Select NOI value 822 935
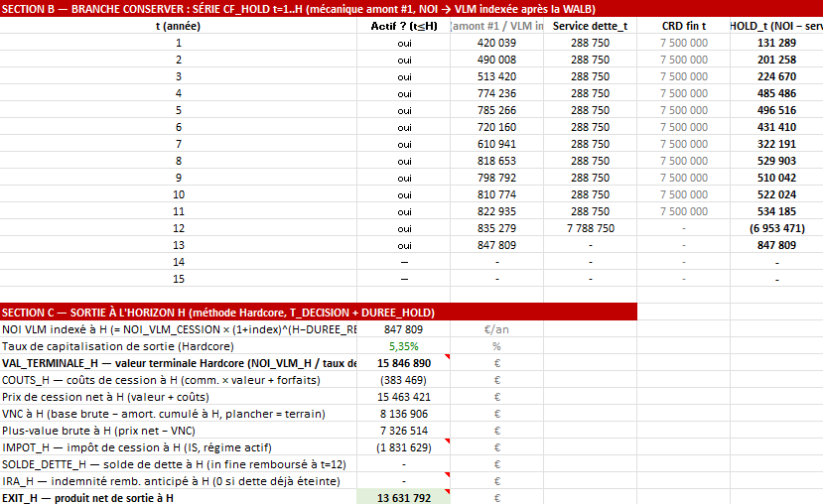Image resolution: width=823 pixels, height=504 pixels. [x=496, y=211]
